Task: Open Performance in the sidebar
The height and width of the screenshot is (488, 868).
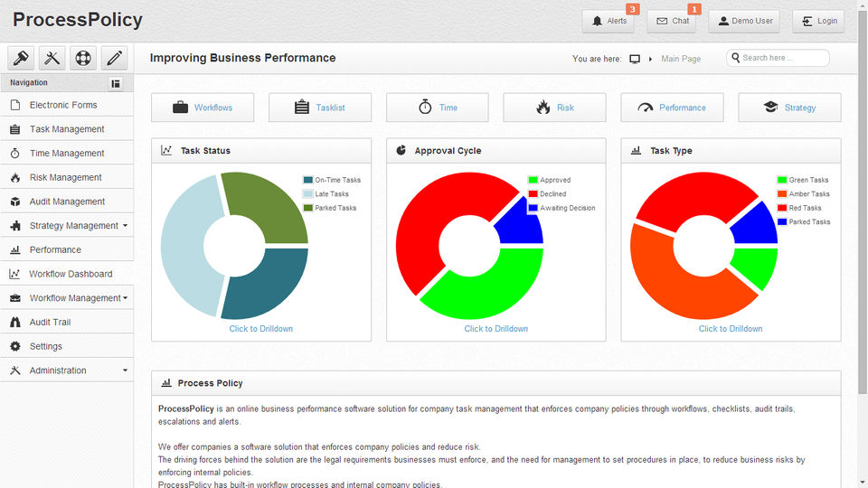Action: (66, 249)
